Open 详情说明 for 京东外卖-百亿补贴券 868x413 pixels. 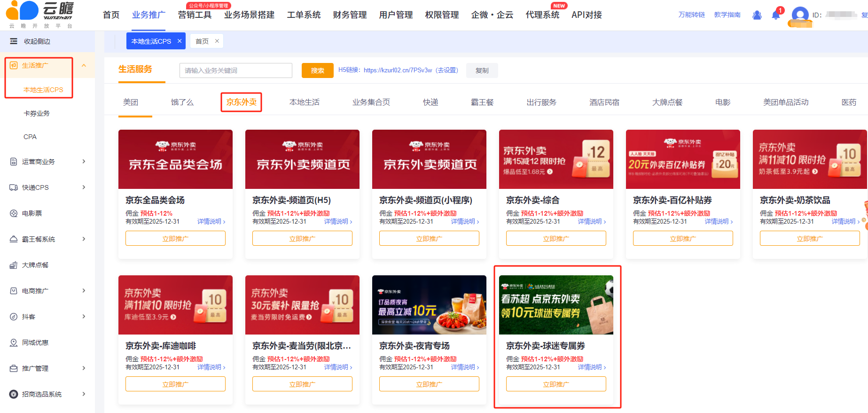(719, 221)
